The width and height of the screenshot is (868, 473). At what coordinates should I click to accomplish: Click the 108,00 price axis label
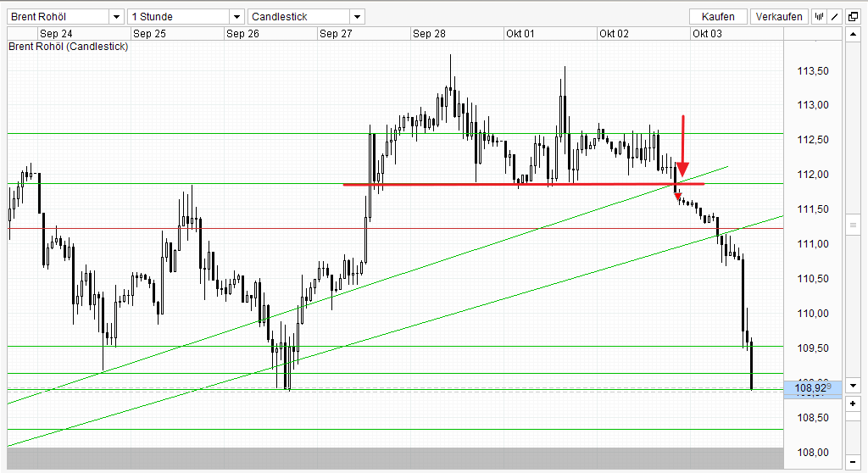pyautogui.click(x=813, y=453)
